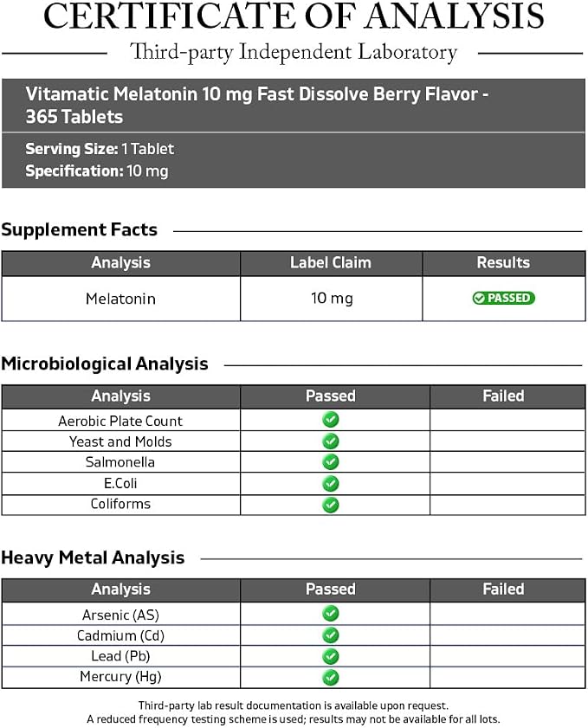Click the Supplement Facts section heading
Screen dimensions: 588x728
[80, 229]
